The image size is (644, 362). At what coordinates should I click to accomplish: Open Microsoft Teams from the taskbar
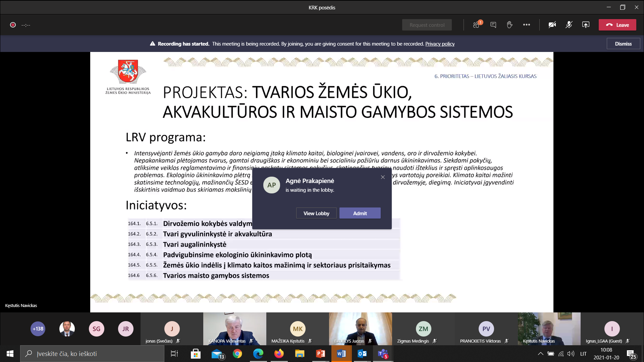tap(383, 354)
